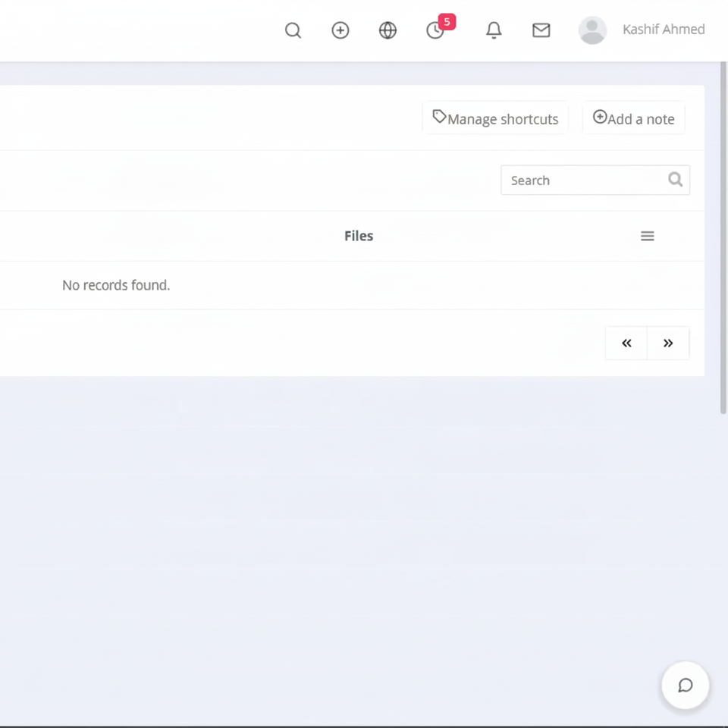Click the user avatar picture
The image size is (728, 728).
[x=592, y=30]
